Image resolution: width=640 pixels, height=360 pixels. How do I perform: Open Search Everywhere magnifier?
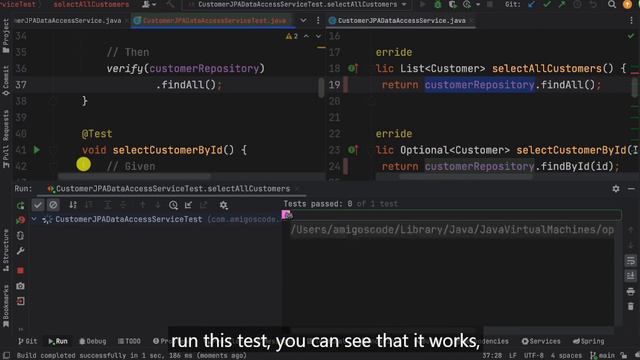[x=611, y=4]
